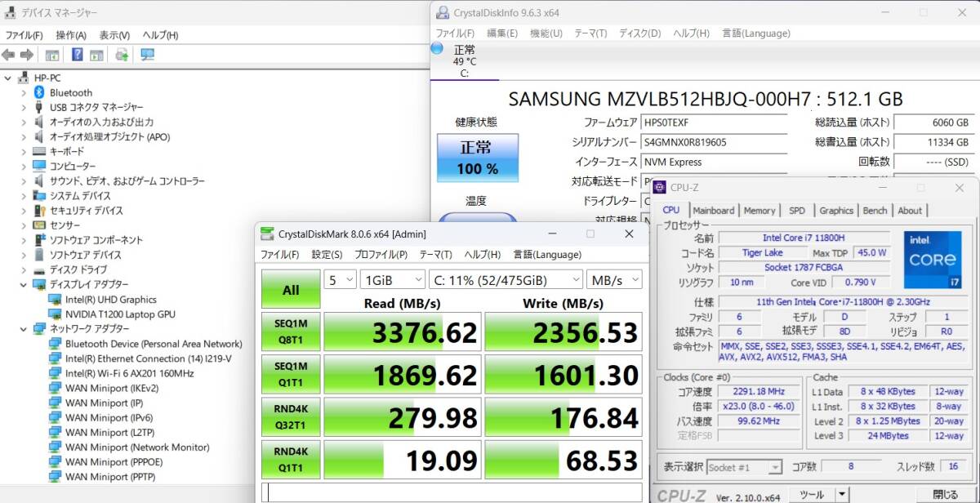Screen dimensions: 980x503
Task: Open the test size dropdown showing 1GiB
Action: pyautogui.click(x=392, y=279)
